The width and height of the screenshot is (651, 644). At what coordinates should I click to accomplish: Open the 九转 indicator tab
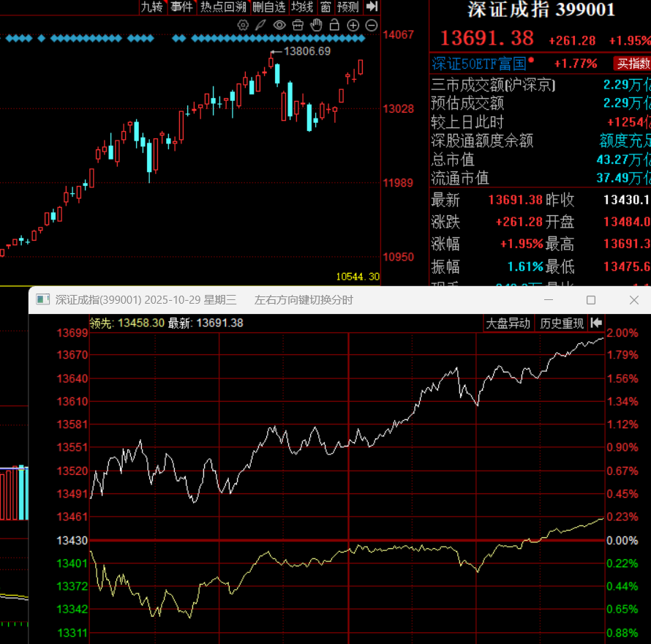pos(151,7)
